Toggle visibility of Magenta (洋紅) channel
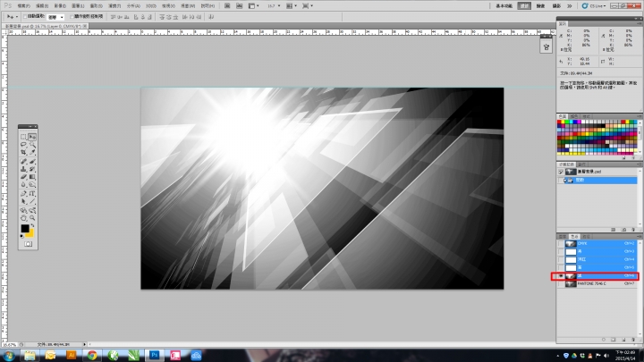 pyautogui.click(x=561, y=259)
